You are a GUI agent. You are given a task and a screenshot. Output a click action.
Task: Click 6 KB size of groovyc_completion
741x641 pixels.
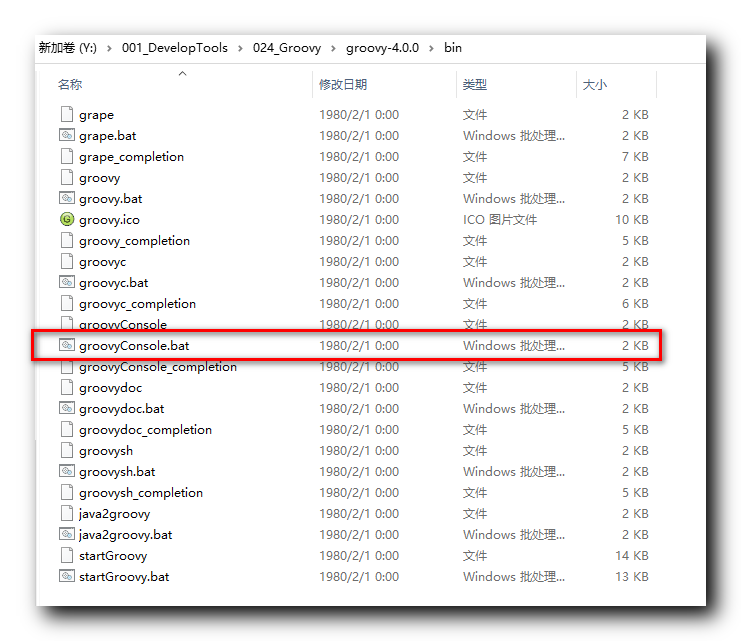(635, 303)
